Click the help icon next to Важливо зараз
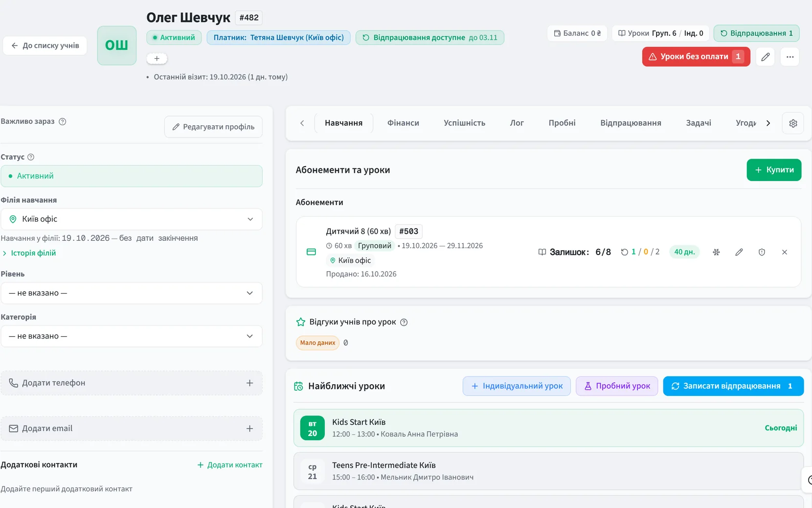 click(63, 122)
